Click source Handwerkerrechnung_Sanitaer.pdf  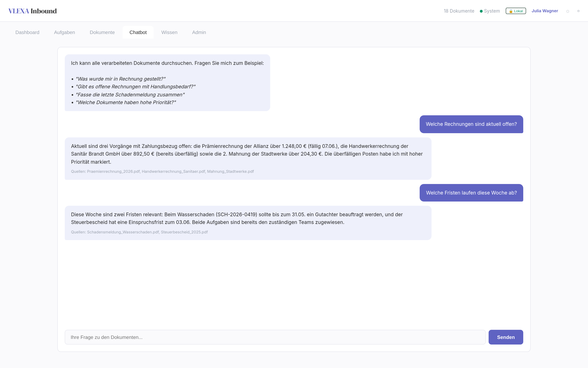pyautogui.click(x=173, y=171)
